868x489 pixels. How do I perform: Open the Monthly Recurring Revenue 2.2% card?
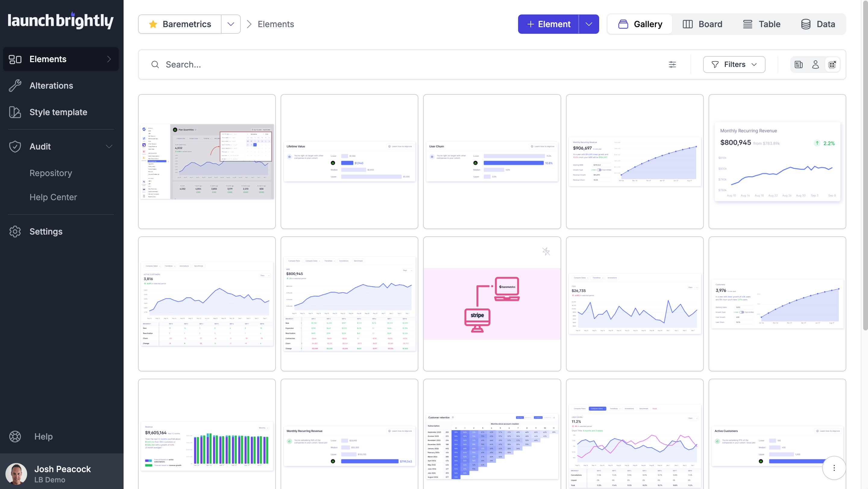777,161
